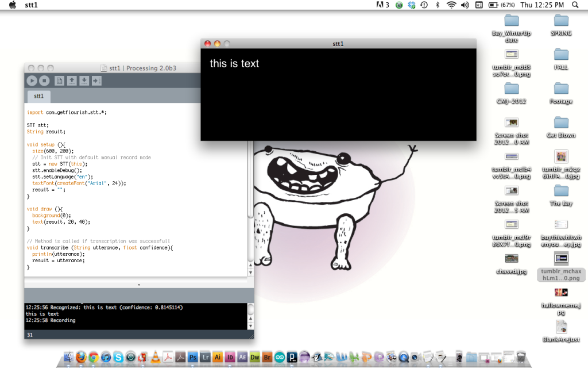Open the Apple menu

(x=13, y=5)
